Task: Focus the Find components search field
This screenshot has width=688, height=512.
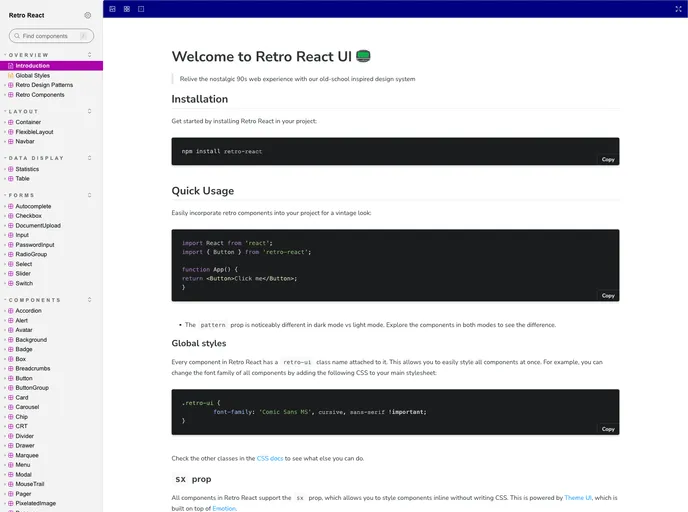Action: (x=51, y=36)
